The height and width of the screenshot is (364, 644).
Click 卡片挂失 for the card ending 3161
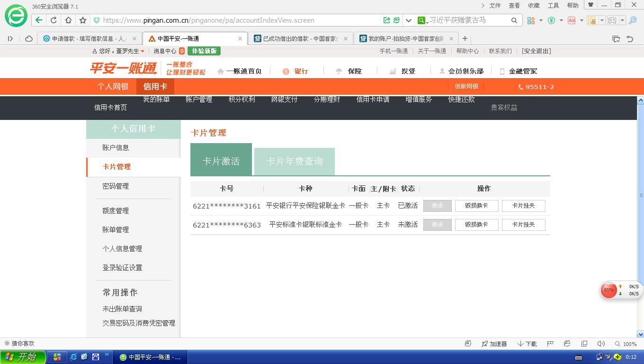523,206
